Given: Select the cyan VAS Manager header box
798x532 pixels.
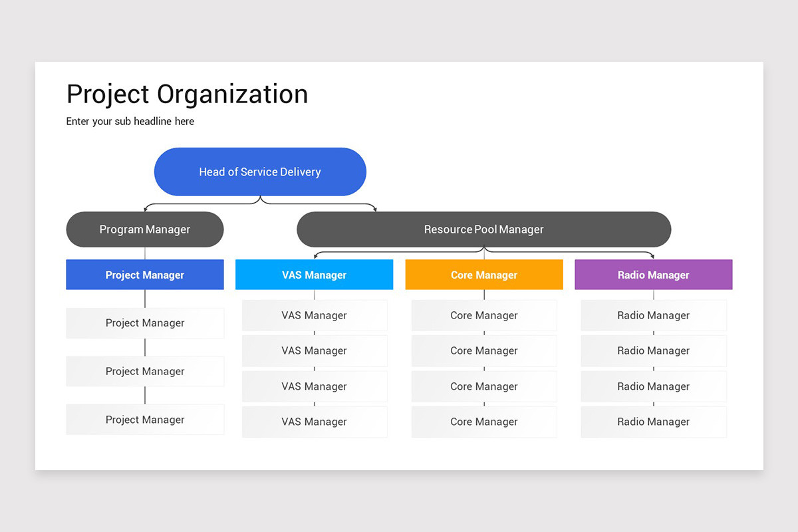Looking at the screenshot, I should click(314, 275).
